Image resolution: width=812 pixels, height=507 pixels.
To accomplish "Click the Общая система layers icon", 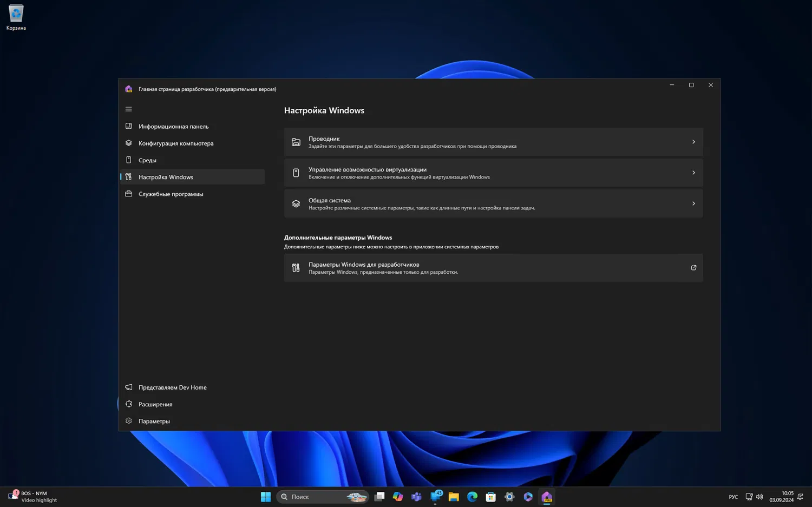I will [296, 203].
